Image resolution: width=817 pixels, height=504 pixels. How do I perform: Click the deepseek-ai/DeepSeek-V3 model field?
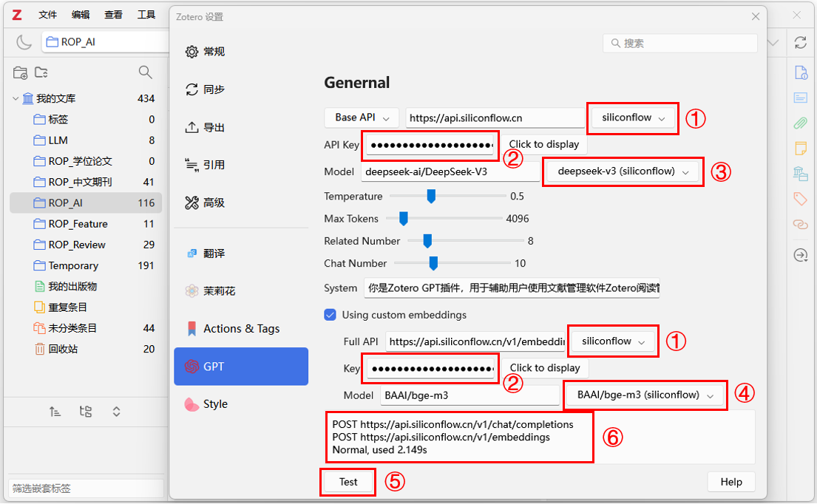click(x=450, y=171)
